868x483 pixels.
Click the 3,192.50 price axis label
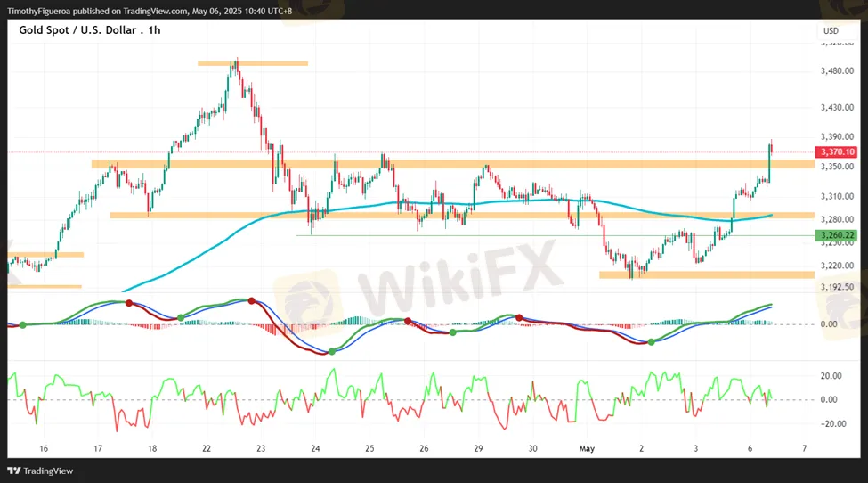(836, 288)
